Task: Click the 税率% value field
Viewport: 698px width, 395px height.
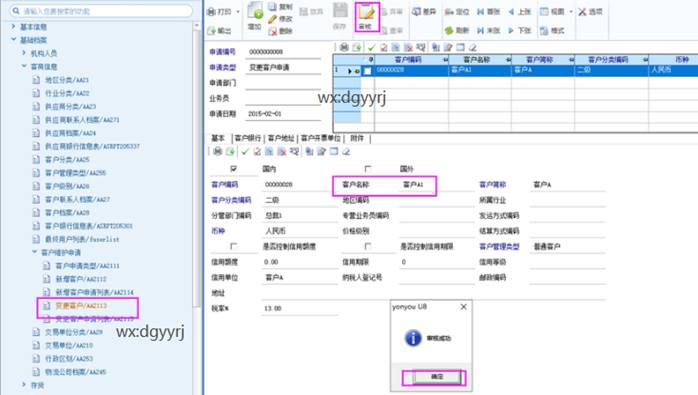Action: [x=300, y=308]
